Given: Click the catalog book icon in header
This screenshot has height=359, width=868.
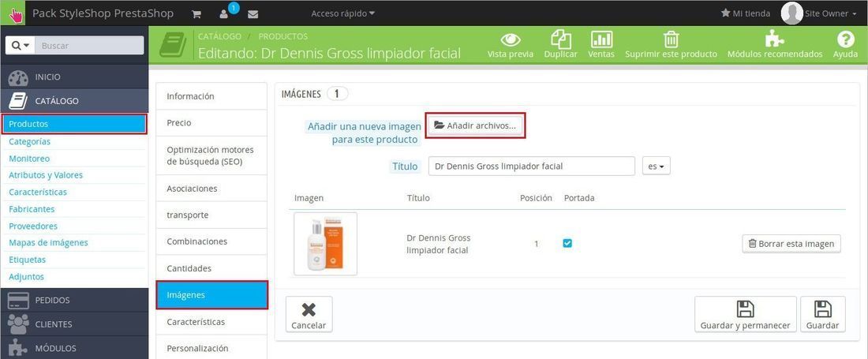Looking at the screenshot, I should point(173,44).
